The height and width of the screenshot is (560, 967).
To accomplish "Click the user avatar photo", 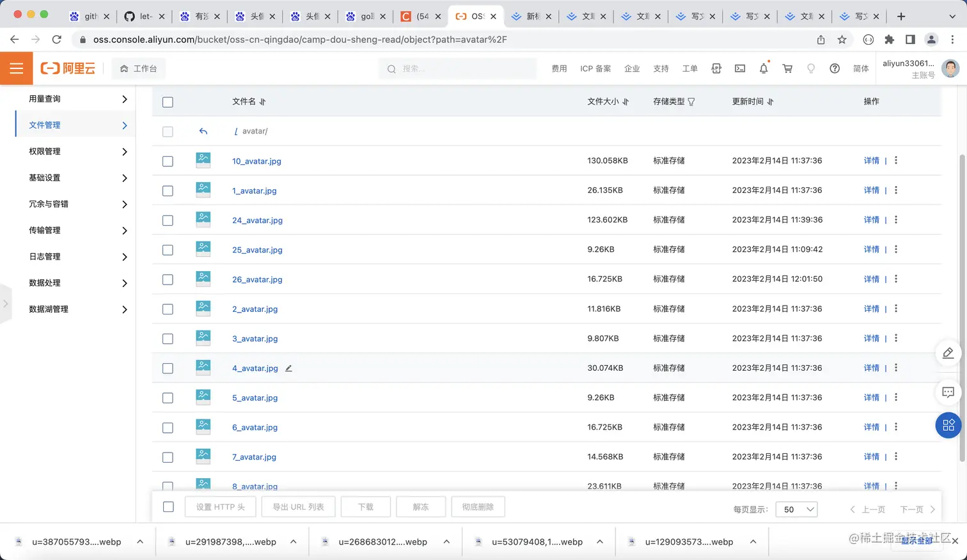I will [x=950, y=68].
